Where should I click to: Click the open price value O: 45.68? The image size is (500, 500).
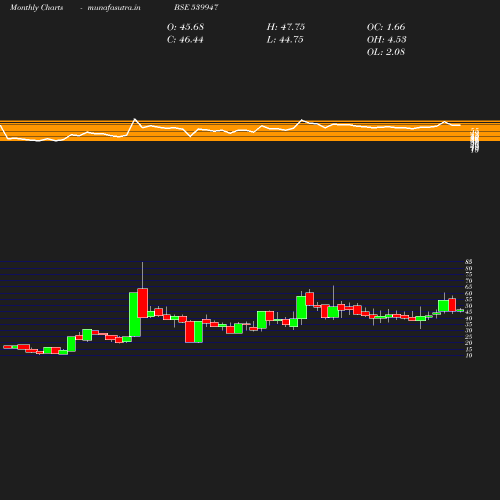[185, 27]
